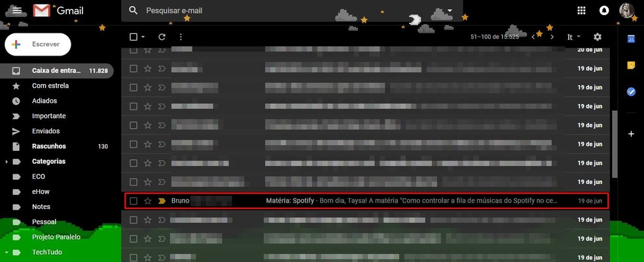
Task: Select the Bruno email checkbox
Action: coord(134,201)
